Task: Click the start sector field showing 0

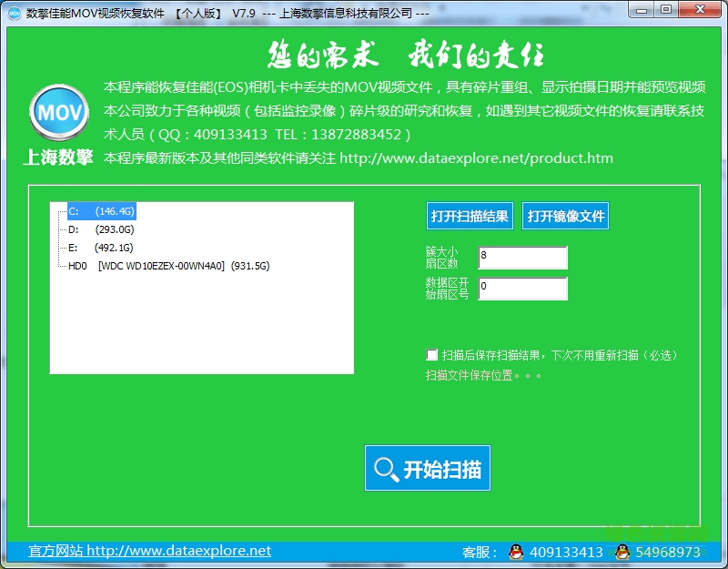Action: click(523, 289)
